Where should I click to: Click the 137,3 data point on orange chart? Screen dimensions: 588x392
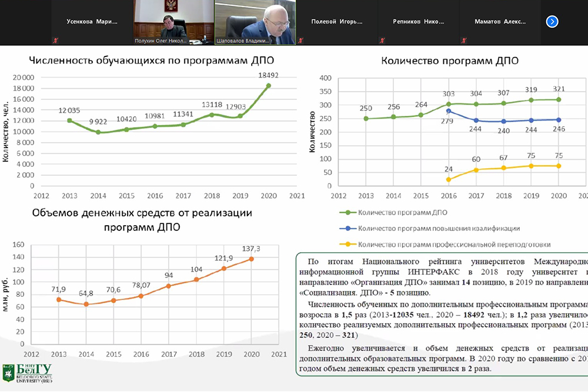pos(251,259)
